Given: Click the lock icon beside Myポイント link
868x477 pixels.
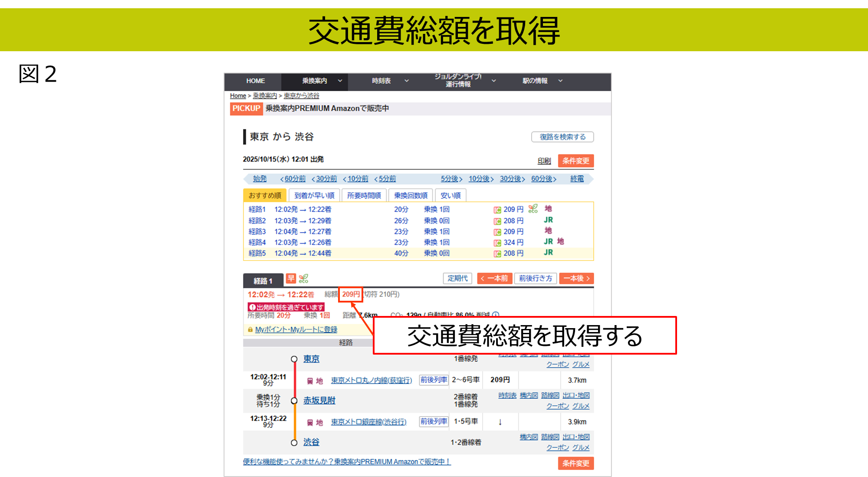Looking at the screenshot, I should pyautogui.click(x=250, y=330).
